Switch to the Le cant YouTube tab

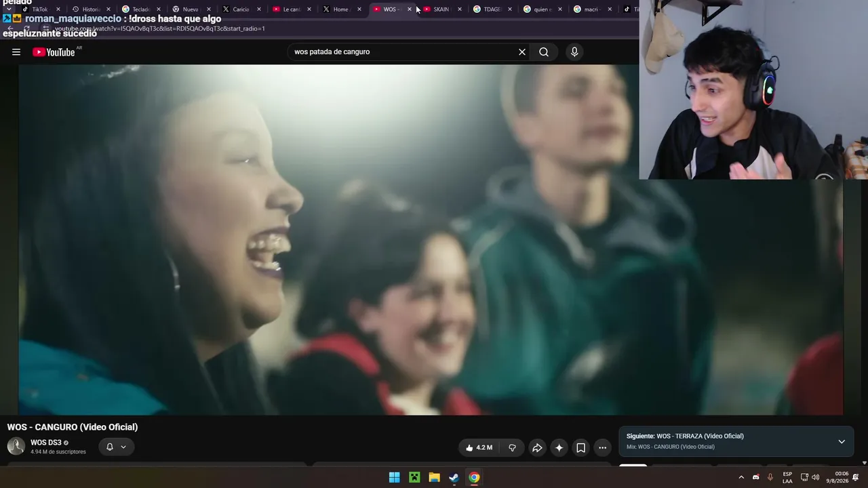click(x=290, y=9)
